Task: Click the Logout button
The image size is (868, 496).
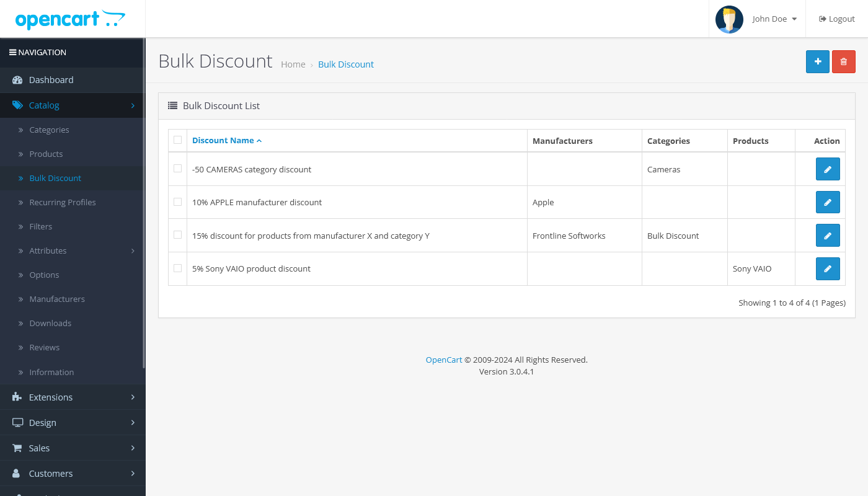Action: pyautogui.click(x=836, y=19)
